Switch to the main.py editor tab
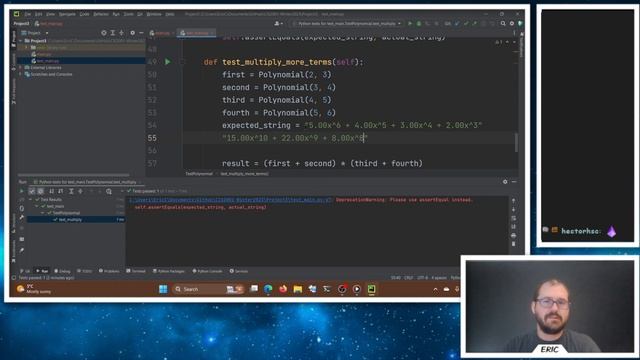Screen dimensions: 640x360 162,33
